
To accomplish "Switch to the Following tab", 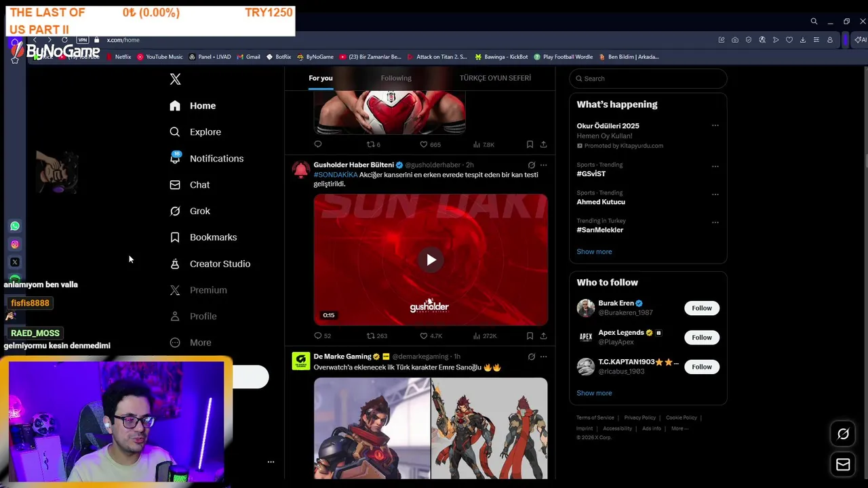I will (396, 78).
